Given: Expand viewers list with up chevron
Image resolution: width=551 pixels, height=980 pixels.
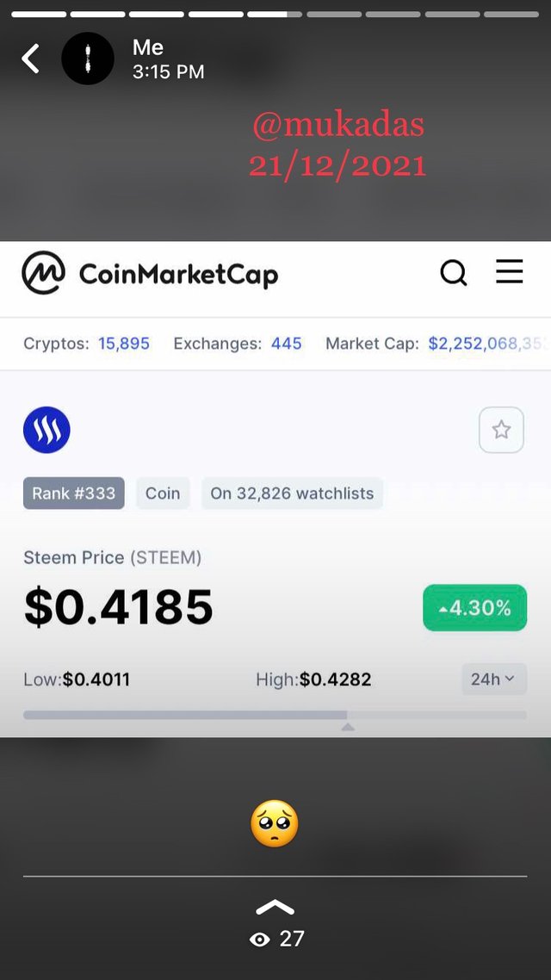Looking at the screenshot, I should pyautogui.click(x=275, y=908).
